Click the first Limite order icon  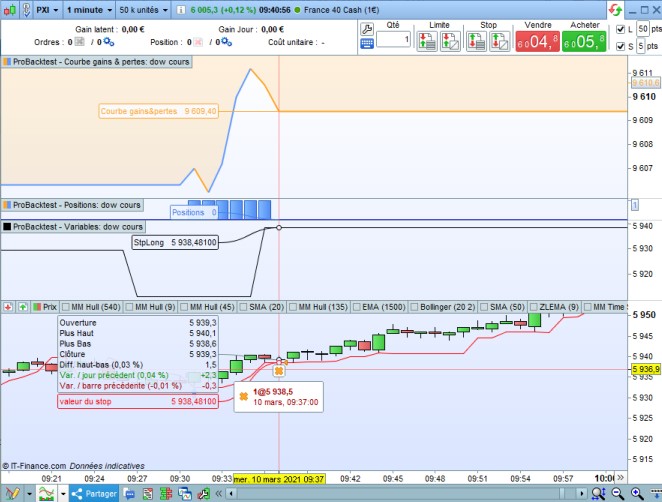(427, 41)
